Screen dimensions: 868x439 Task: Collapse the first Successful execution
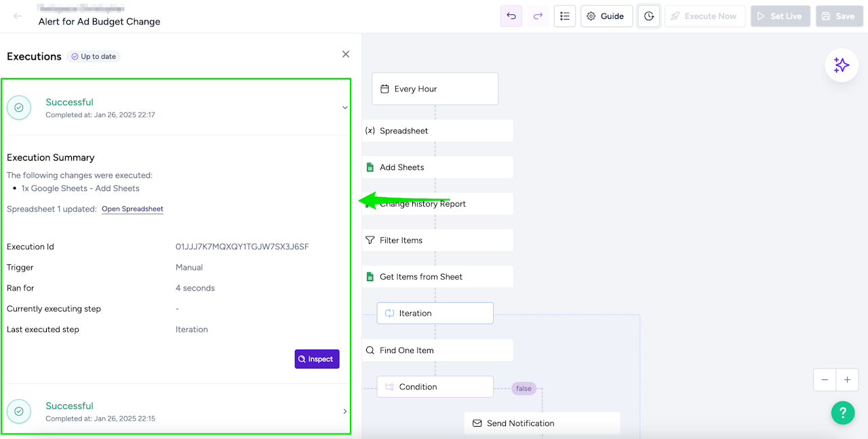click(344, 108)
